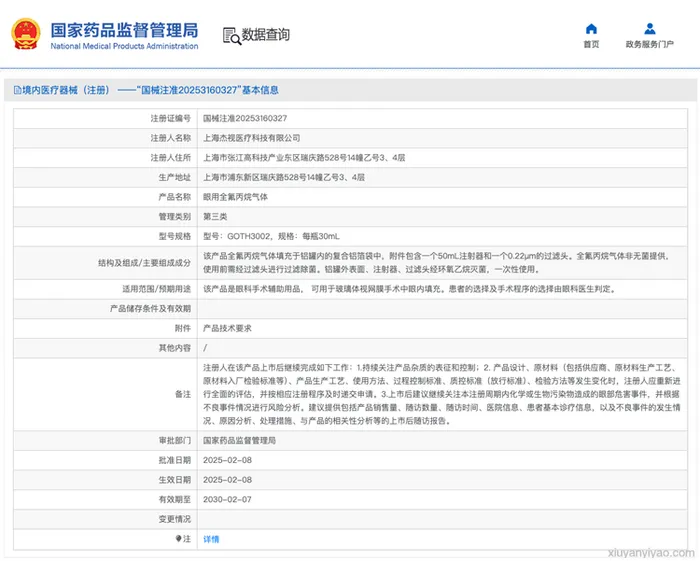Select the 批准日期 value 2025-02-08
700x561 pixels.
[227, 460]
